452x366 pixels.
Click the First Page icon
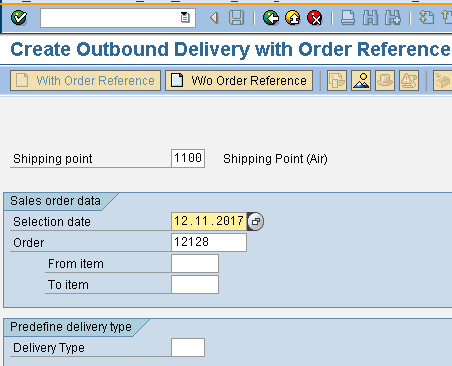coord(426,18)
